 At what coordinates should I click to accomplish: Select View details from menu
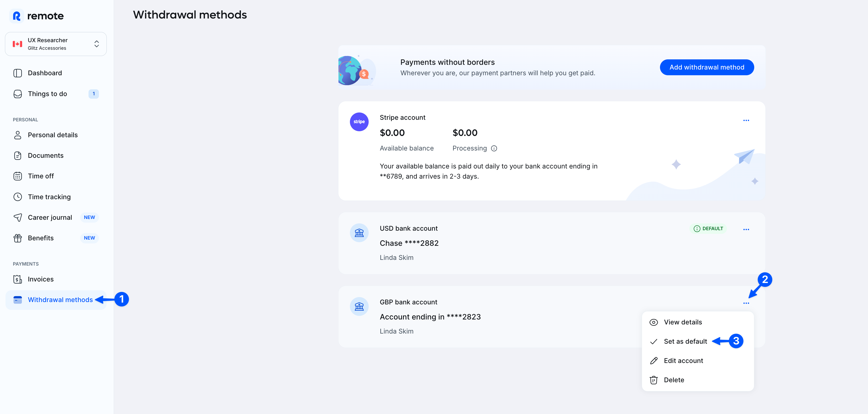pos(697,322)
